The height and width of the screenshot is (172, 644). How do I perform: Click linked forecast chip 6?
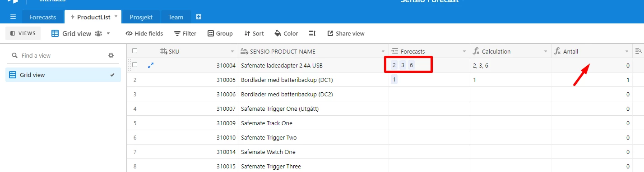[411, 65]
